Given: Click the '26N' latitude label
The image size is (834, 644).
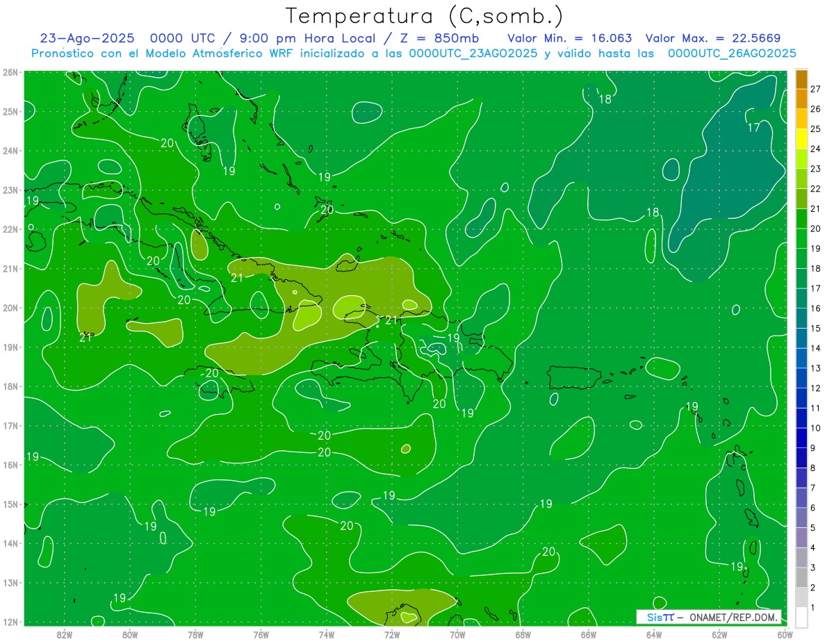Looking at the screenshot, I should pos(10,72).
